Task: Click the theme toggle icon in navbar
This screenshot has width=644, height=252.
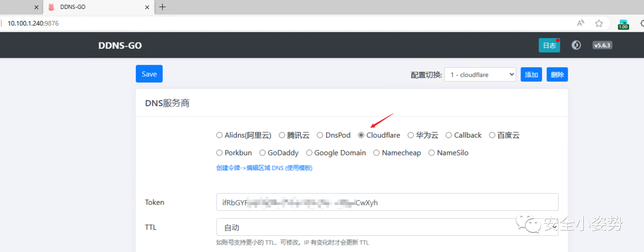Action: click(576, 45)
